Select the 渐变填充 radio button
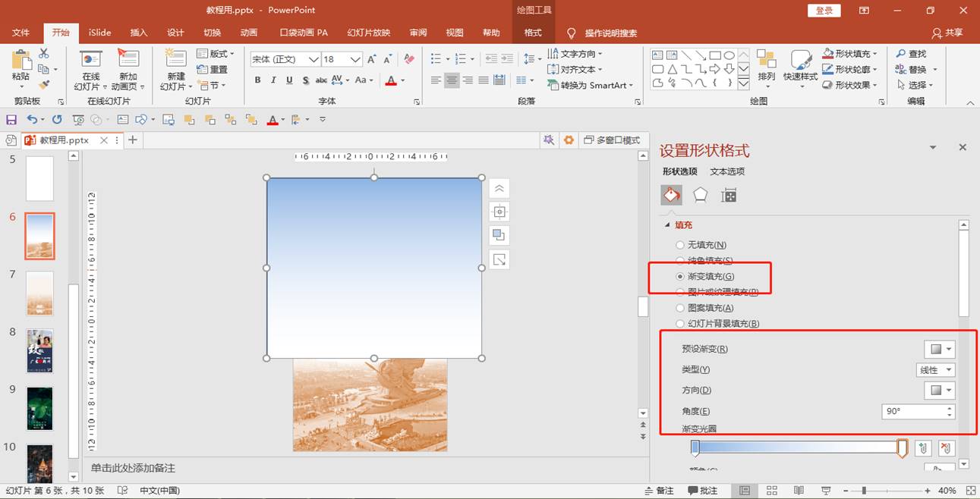 pos(680,277)
